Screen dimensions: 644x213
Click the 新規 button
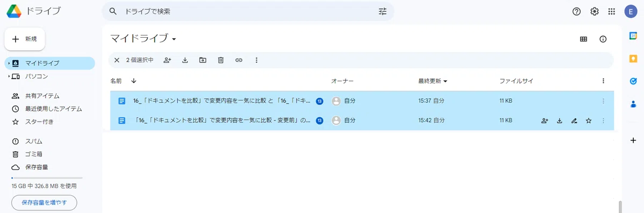click(25, 39)
